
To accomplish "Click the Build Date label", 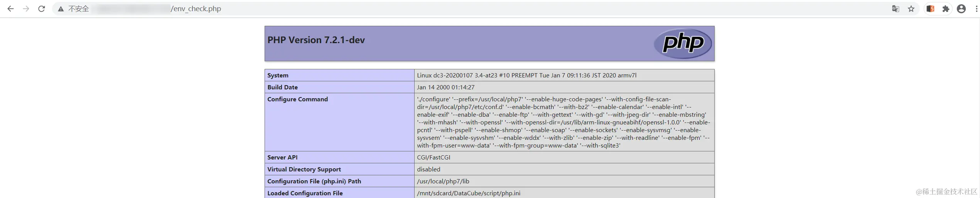I will point(282,87).
